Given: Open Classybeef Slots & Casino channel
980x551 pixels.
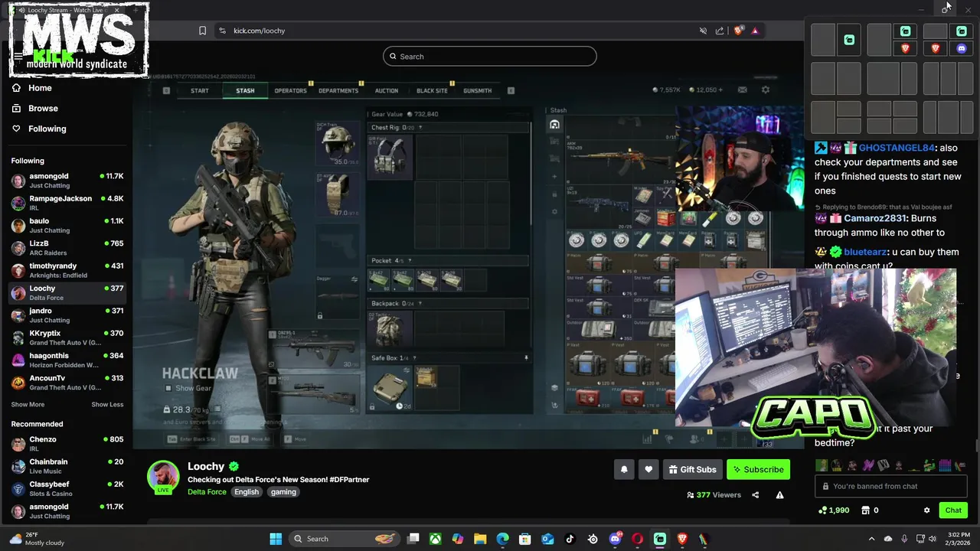Looking at the screenshot, I should [x=67, y=489].
